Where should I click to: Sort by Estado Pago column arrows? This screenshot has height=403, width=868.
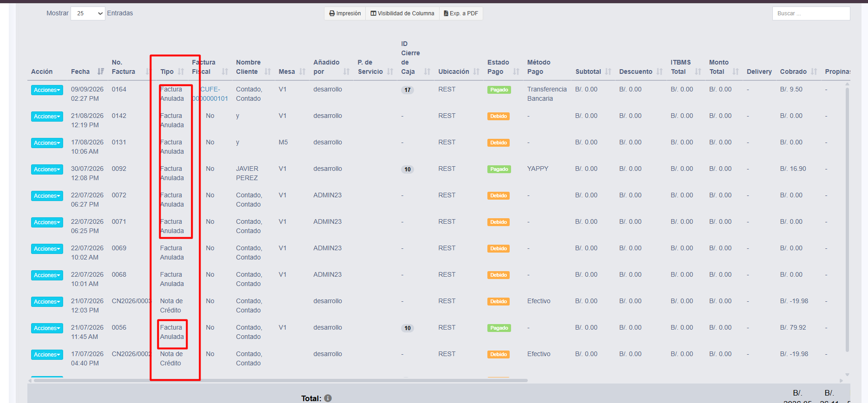point(516,71)
